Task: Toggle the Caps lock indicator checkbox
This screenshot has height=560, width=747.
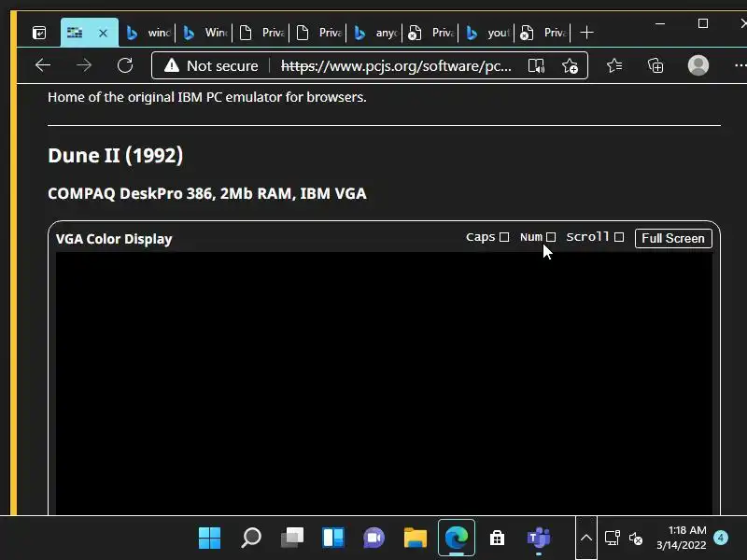Action: [x=504, y=237]
